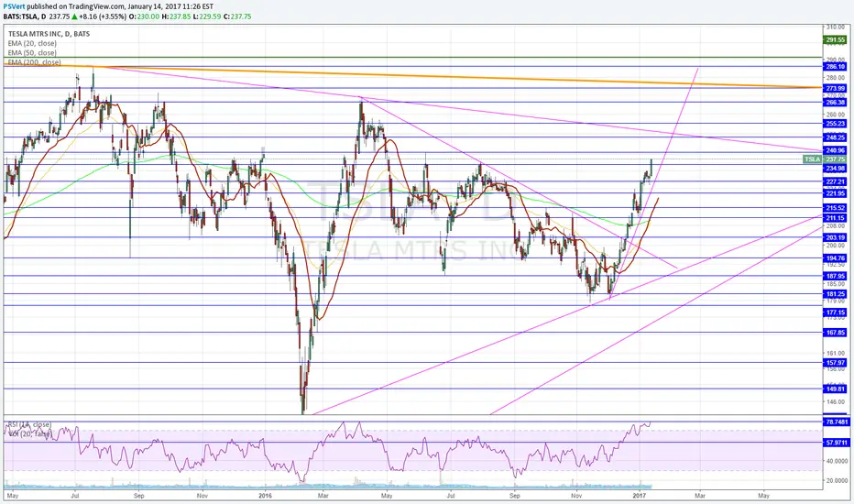Image resolution: width=854 pixels, height=504 pixels.
Task: Click the 266.38 price level label
Action: tap(835, 103)
